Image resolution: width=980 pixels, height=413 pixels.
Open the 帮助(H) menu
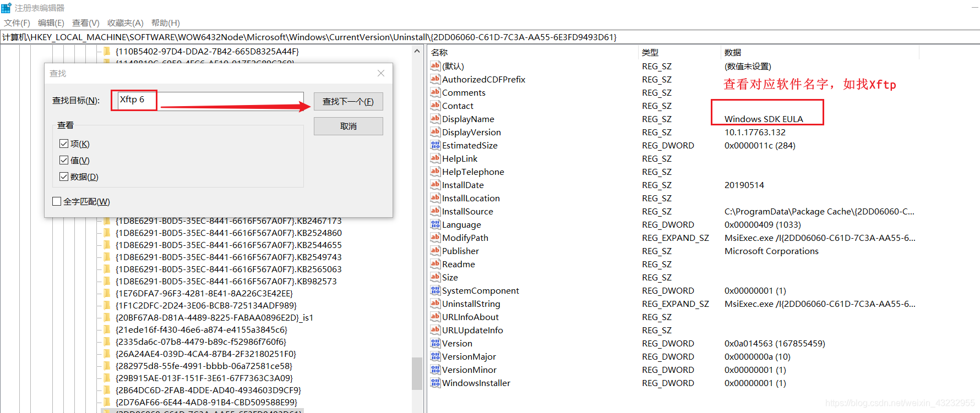(x=166, y=23)
